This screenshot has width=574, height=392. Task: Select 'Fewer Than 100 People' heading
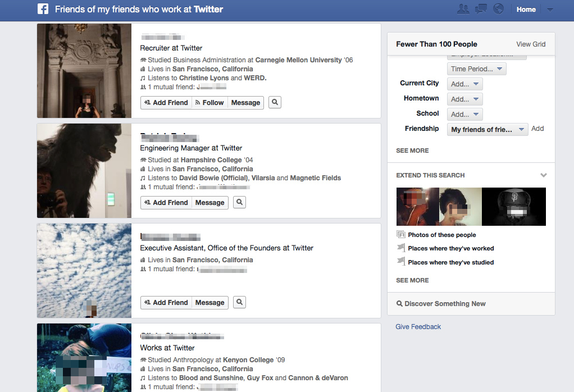(437, 44)
